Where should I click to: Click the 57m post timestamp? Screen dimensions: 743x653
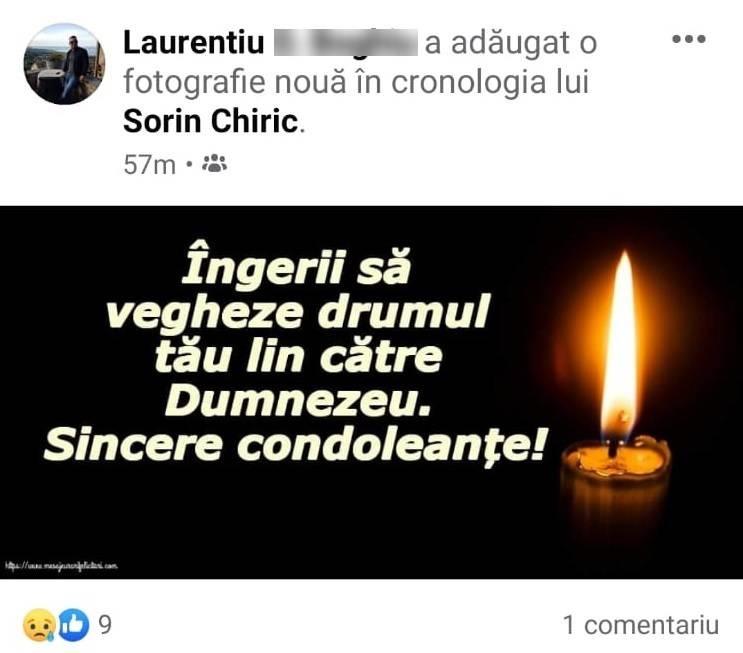(149, 164)
